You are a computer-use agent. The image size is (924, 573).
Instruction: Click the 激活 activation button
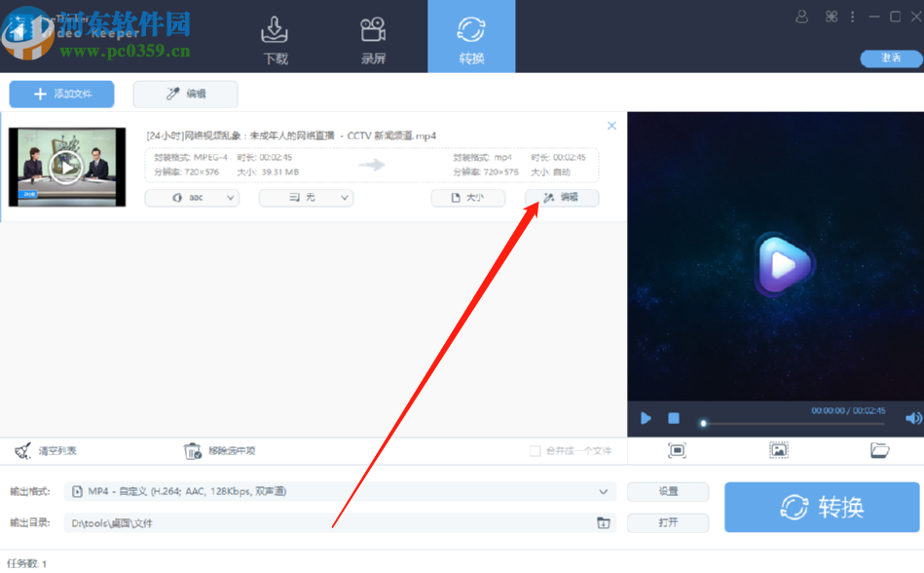click(890, 58)
